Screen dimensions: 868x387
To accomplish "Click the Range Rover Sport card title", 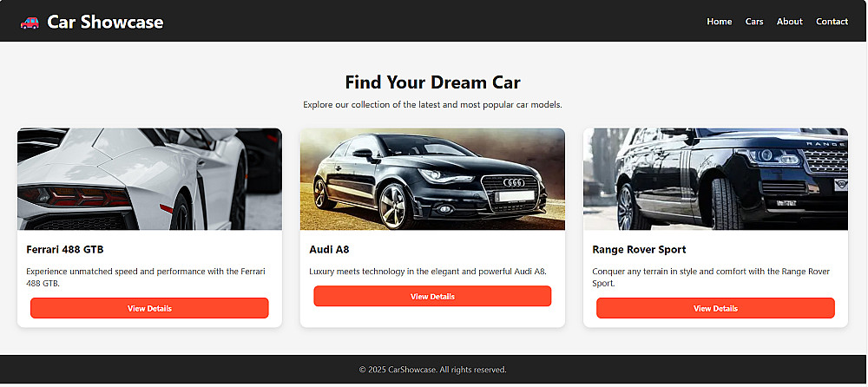I will coord(639,250).
